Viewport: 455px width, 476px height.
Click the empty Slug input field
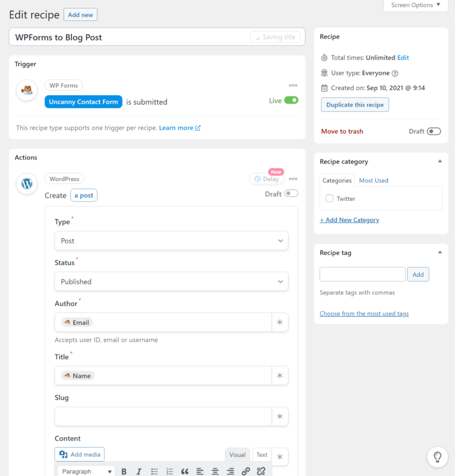tap(163, 416)
